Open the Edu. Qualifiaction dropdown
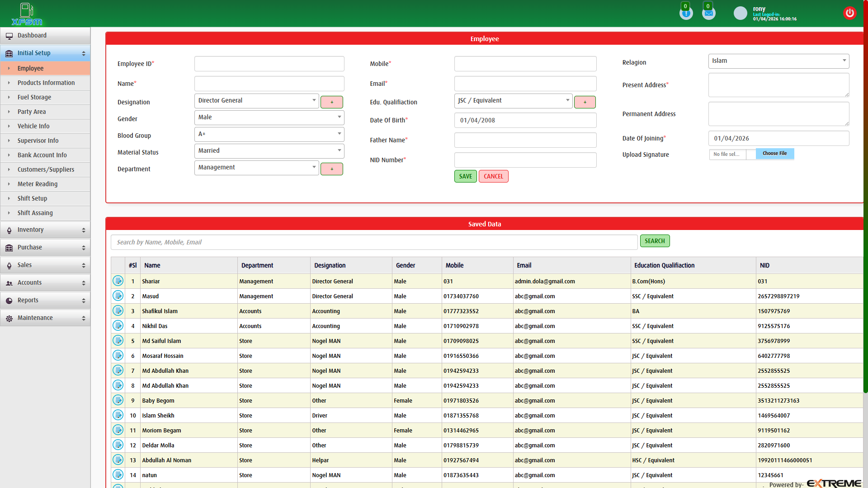 [x=513, y=101]
